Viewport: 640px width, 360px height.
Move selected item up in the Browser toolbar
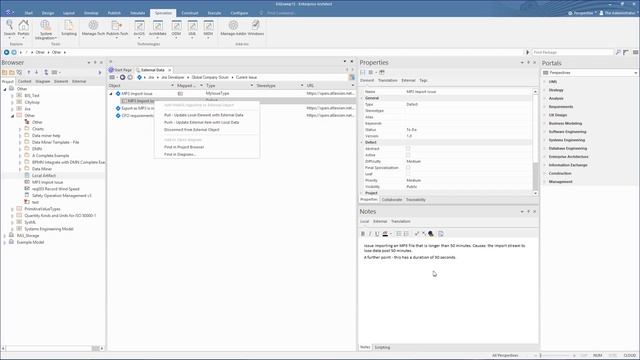point(29,72)
